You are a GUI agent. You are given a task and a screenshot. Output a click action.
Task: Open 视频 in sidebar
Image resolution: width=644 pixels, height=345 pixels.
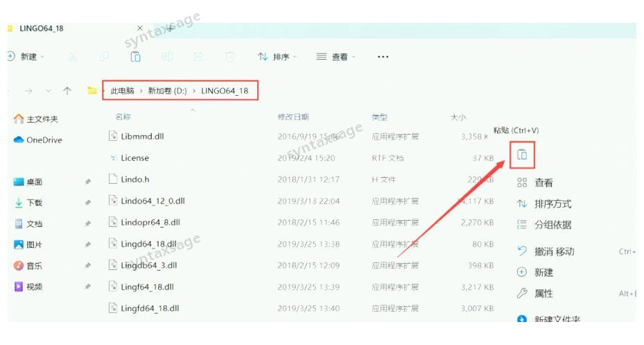tap(28, 287)
